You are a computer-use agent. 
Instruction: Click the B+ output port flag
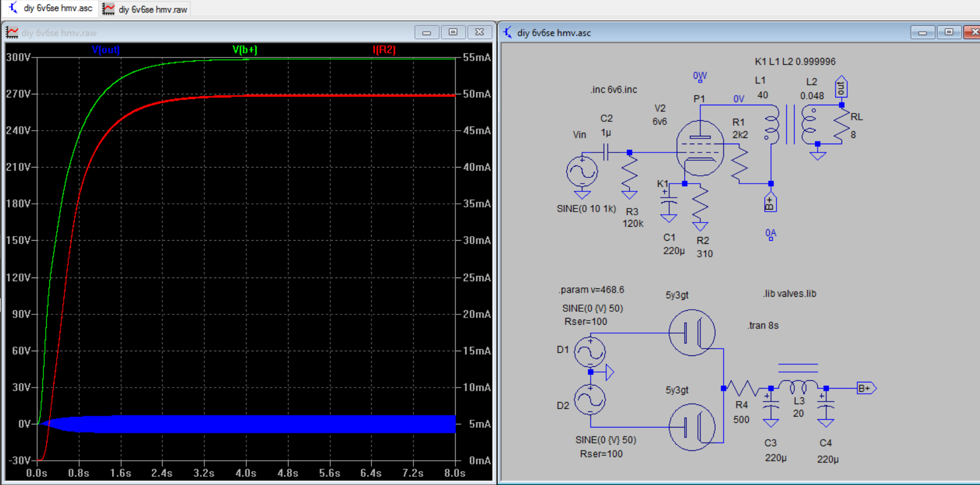click(x=866, y=388)
